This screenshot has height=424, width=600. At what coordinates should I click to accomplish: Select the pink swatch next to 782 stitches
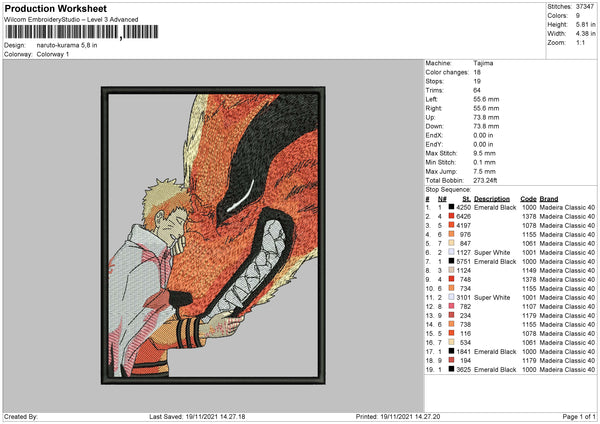tap(451, 307)
